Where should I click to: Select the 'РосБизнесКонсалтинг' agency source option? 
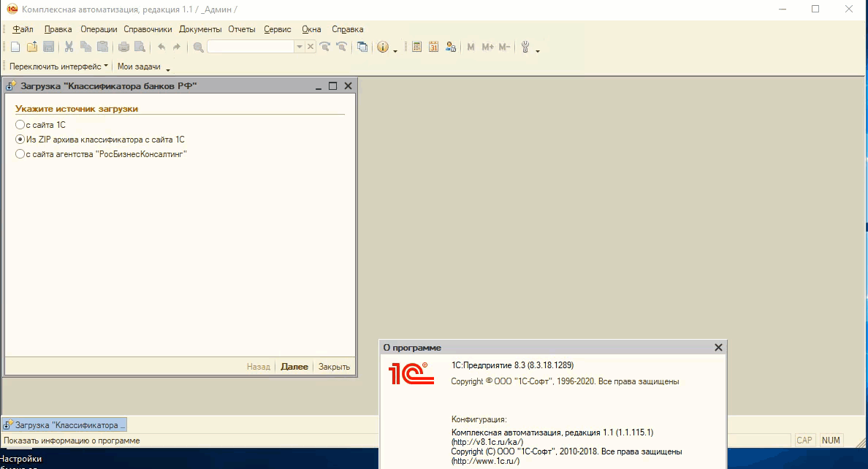click(x=102, y=154)
